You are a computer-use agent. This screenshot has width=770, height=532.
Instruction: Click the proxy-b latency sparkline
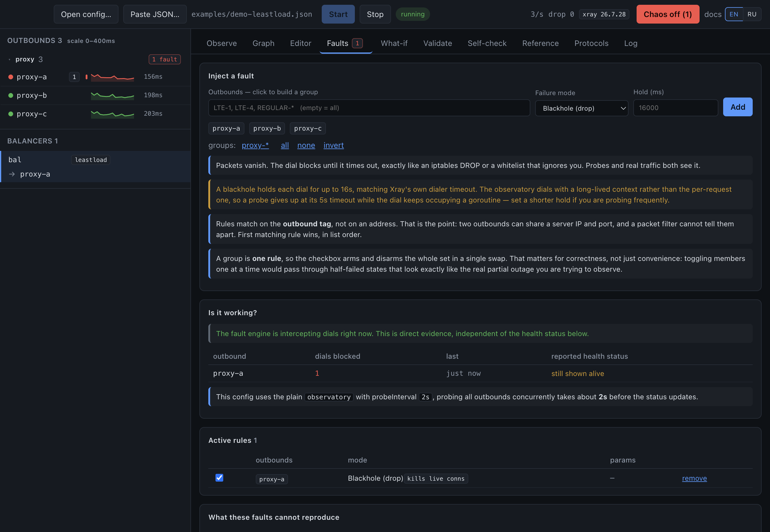click(113, 95)
